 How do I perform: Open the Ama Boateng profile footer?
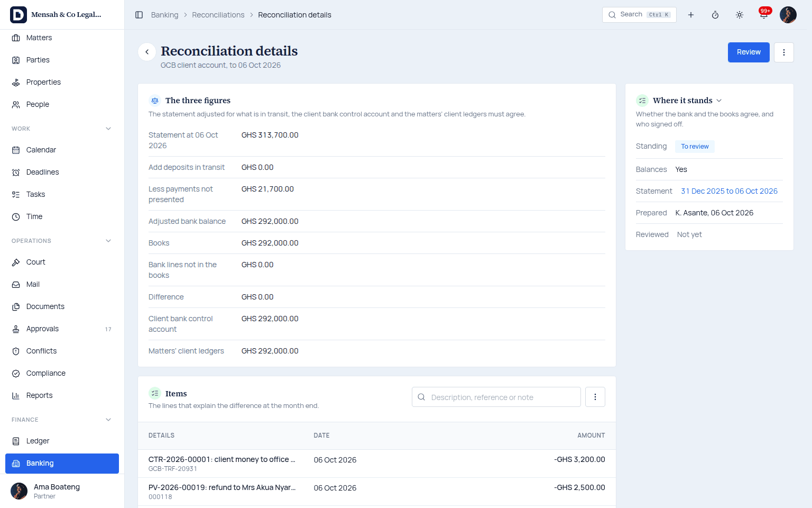click(62, 491)
